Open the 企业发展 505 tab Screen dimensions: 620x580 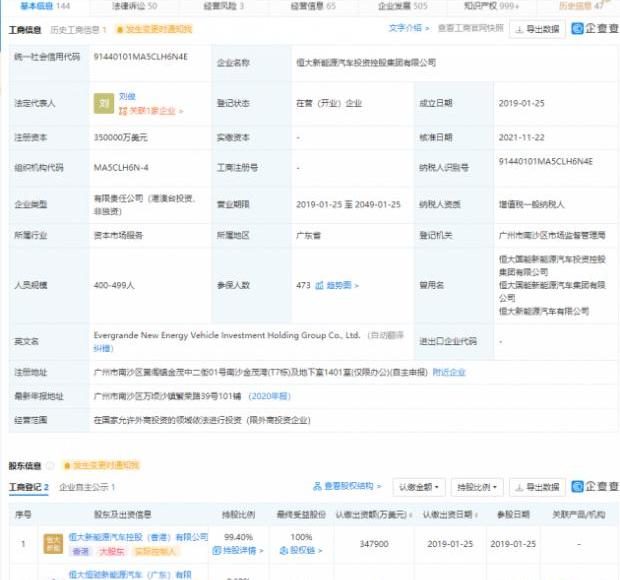coord(403,6)
